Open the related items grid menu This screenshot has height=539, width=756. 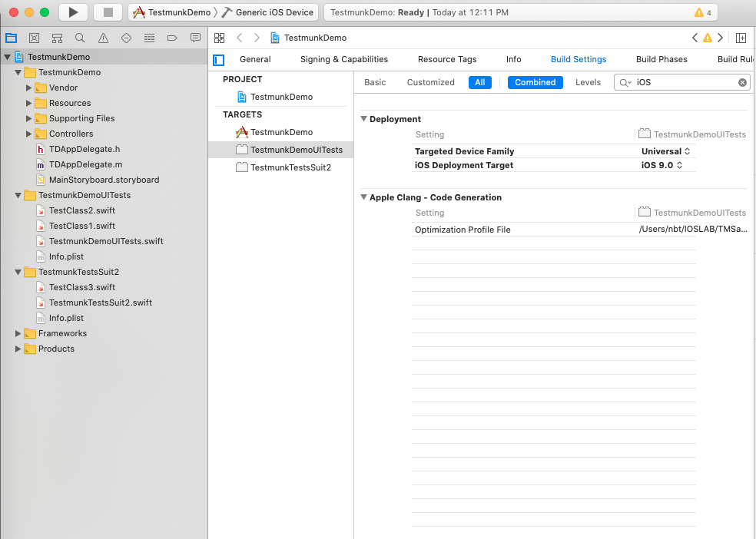(220, 38)
